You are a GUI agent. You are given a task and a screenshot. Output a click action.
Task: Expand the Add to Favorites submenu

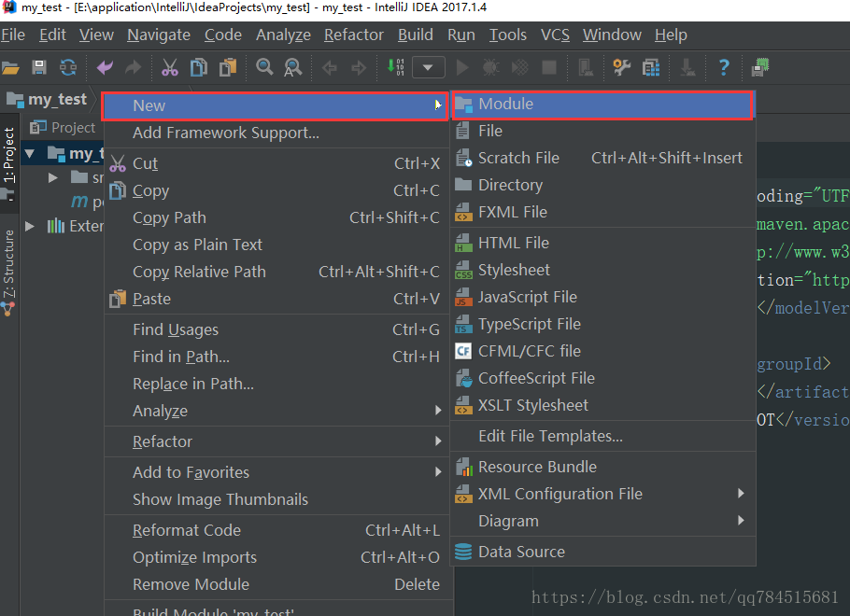tap(276, 472)
